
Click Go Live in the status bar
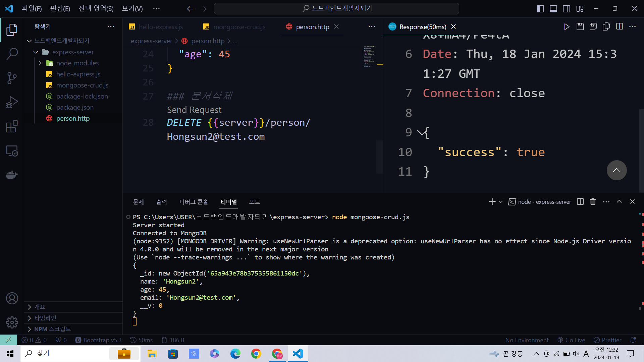572,340
